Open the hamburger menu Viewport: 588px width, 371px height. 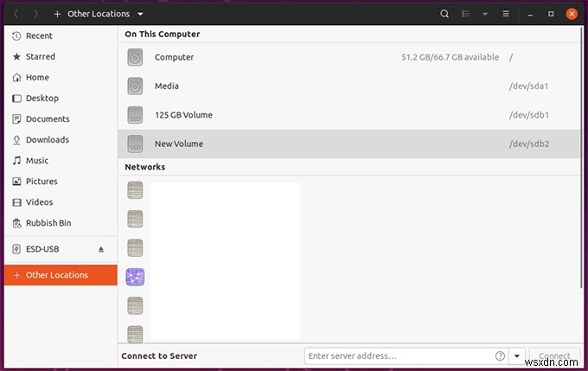pyautogui.click(x=506, y=14)
